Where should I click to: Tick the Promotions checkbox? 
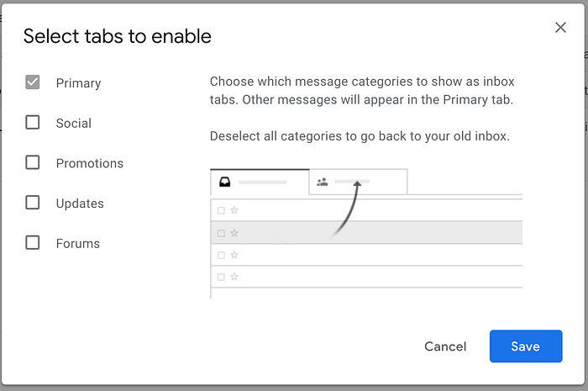(x=33, y=162)
